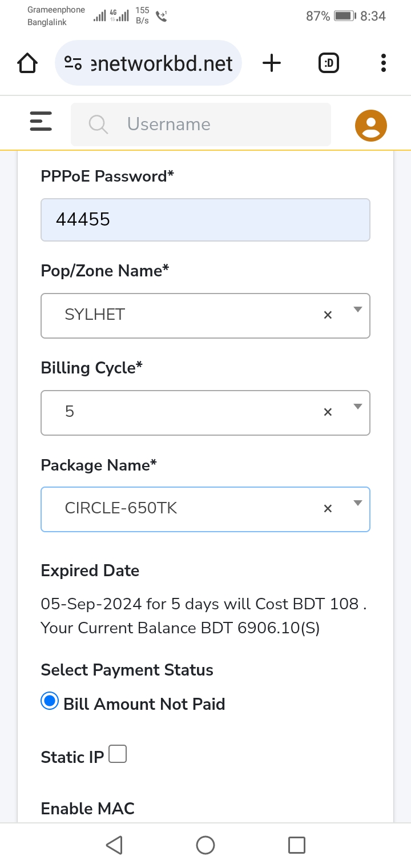Open the hamburger sidebar menu

click(x=41, y=121)
